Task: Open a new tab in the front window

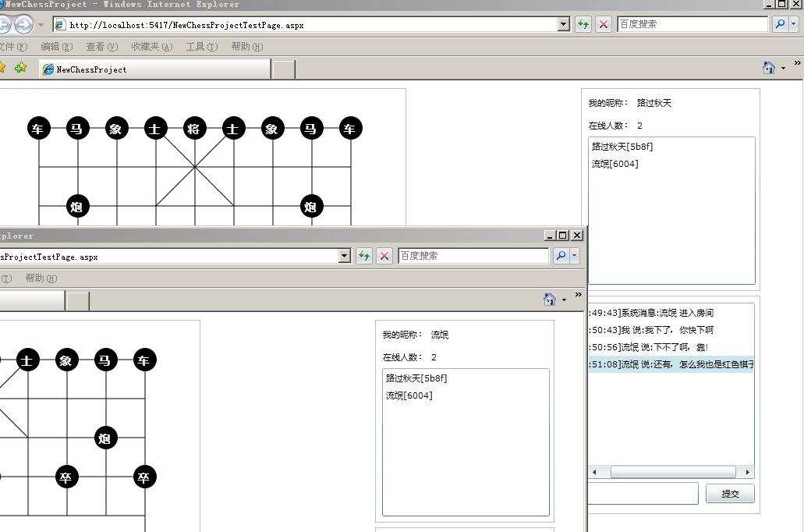Action: pyautogui.click(x=78, y=300)
